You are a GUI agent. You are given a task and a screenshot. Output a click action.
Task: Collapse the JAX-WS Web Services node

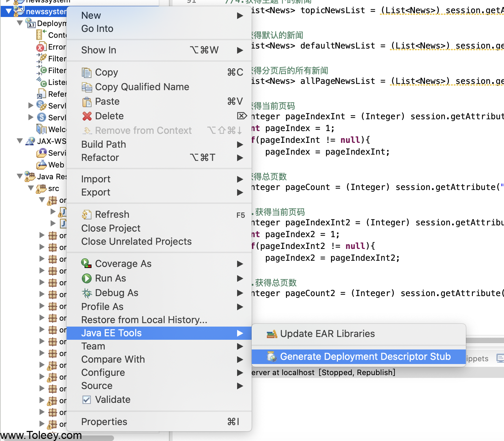click(x=20, y=141)
